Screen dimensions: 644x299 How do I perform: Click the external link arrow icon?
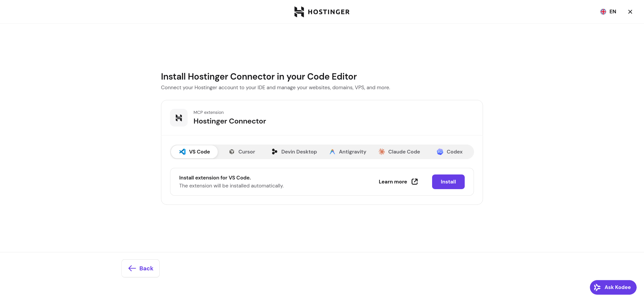414,181
